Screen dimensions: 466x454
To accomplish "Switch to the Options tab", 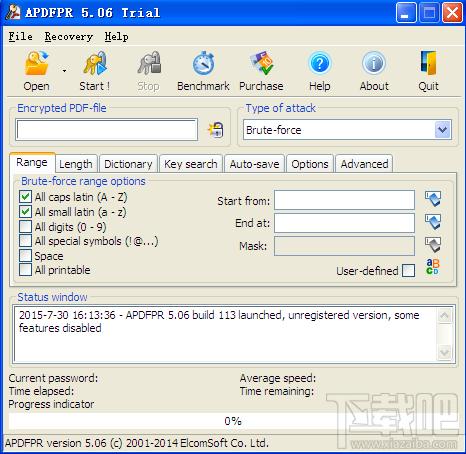I will coord(310,164).
